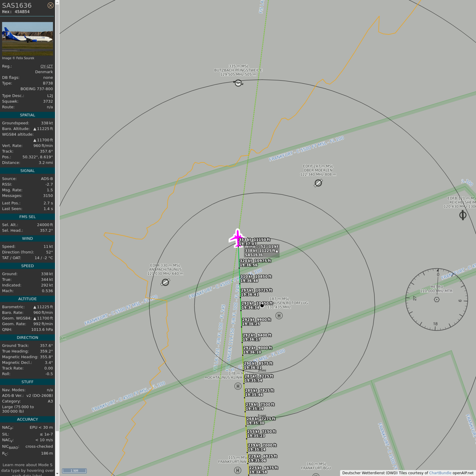Click the sidebar scroll-up arrow
The image size is (476, 476).
tap(57, 2)
